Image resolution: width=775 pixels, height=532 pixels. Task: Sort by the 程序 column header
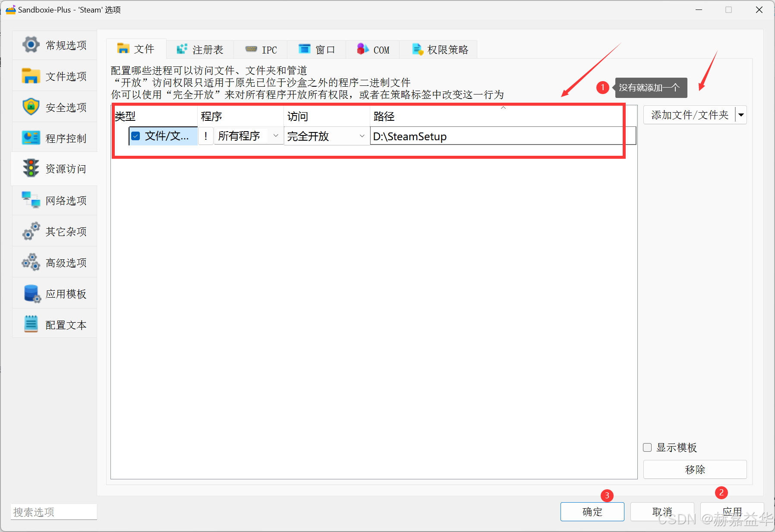click(241, 116)
